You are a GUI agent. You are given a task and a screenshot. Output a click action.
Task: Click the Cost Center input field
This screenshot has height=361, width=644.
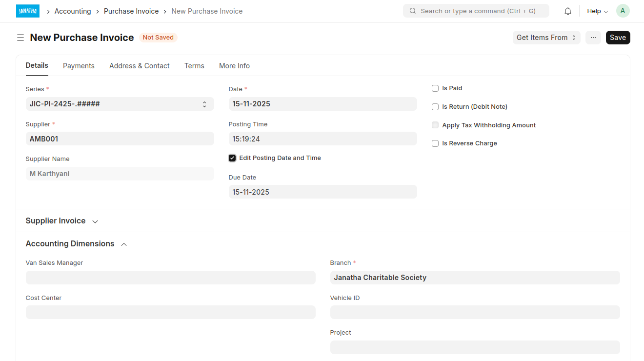point(170,312)
